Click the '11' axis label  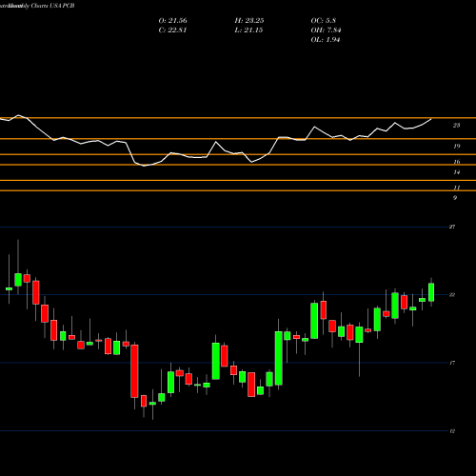(456, 188)
